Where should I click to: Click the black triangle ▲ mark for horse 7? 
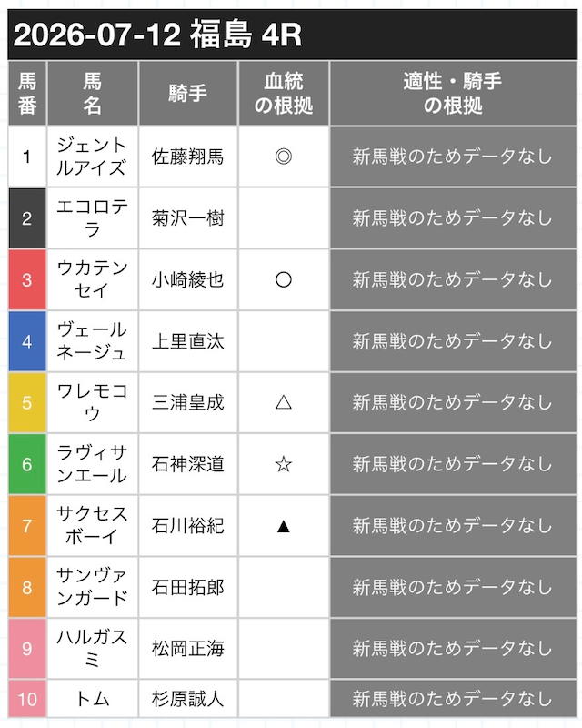click(x=284, y=526)
